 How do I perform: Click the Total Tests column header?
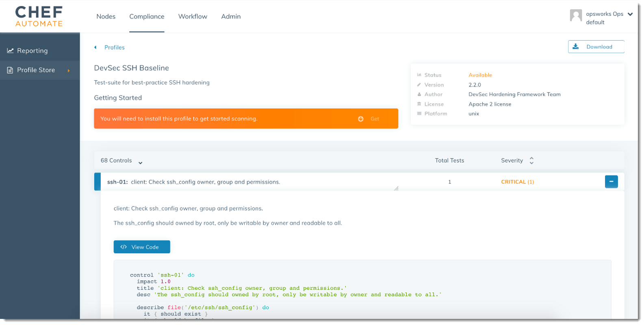pyautogui.click(x=449, y=160)
